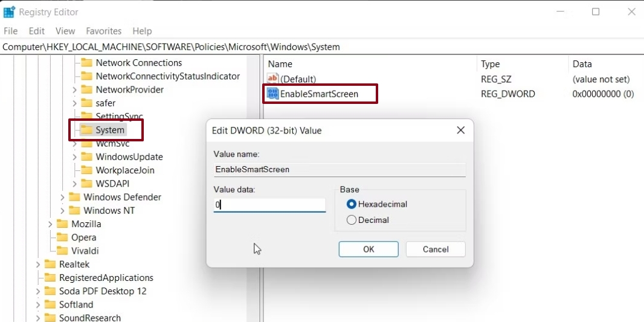
Task: Click the EnableSmartScreen DWORD value icon
Action: point(273,94)
